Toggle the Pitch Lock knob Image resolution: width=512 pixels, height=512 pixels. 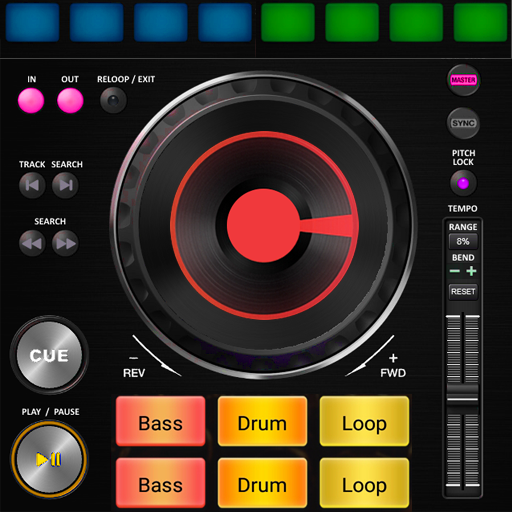[x=463, y=183]
